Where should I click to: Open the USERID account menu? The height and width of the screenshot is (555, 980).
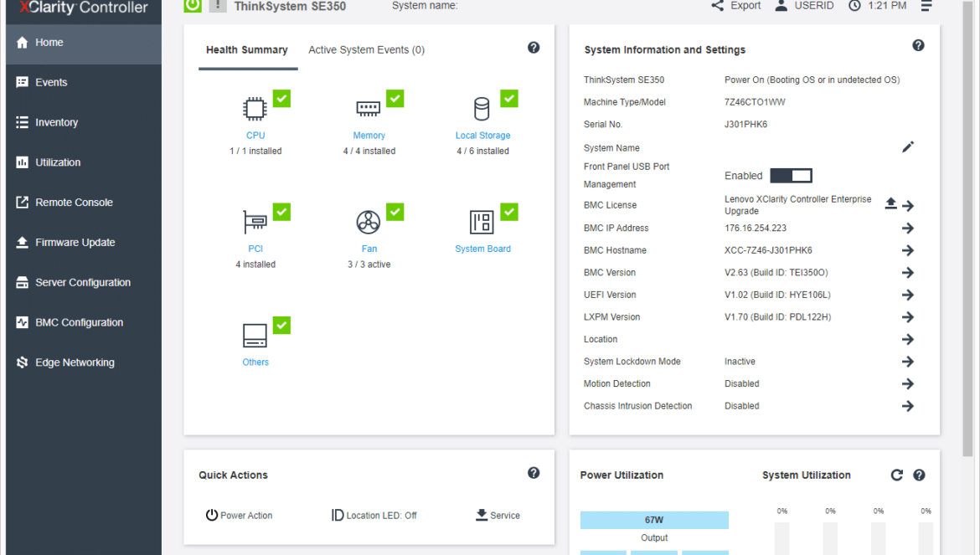pyautogui.click(x=804, y=6)
